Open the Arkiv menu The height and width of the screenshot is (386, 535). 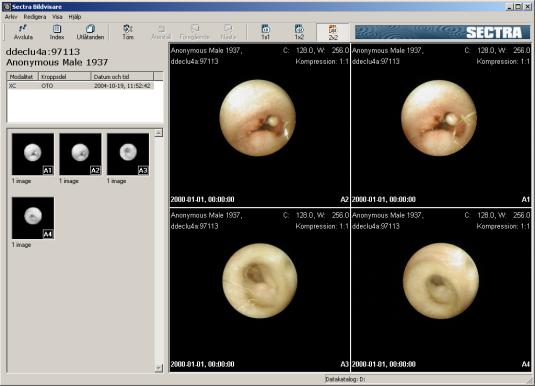point(11,16)
